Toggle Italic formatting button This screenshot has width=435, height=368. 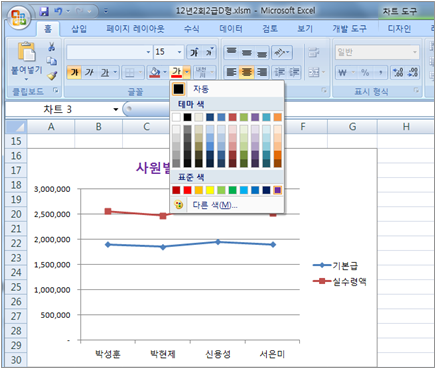click(89, 72)
